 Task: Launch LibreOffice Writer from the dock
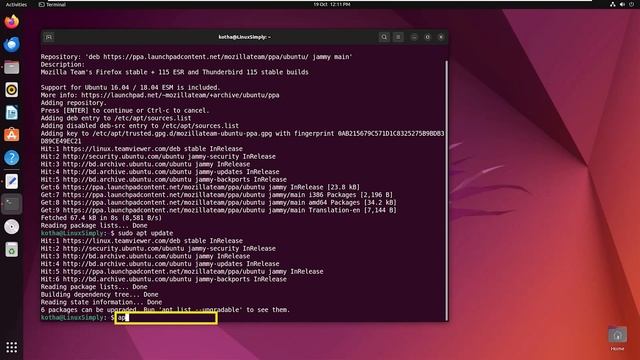[11, 112]
